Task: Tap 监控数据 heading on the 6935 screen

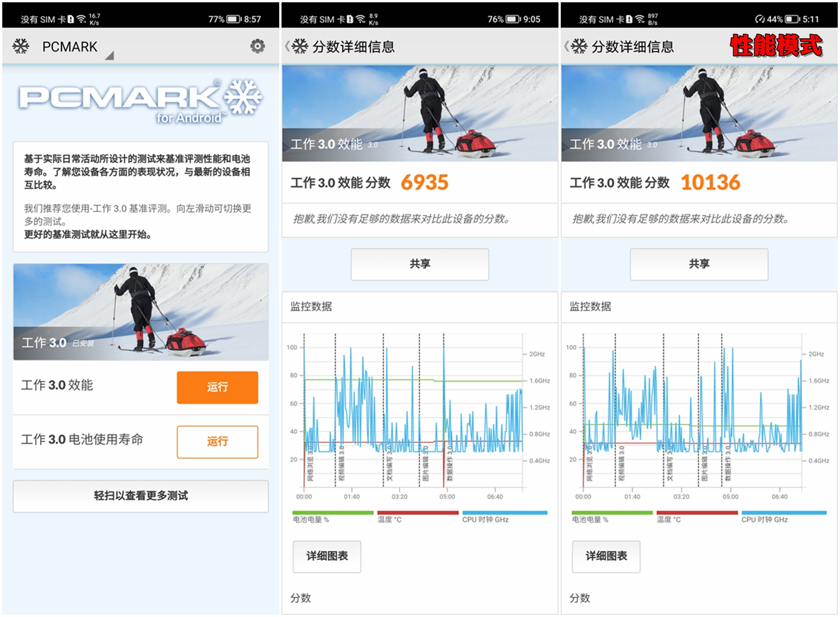Action: coord(311,307)
